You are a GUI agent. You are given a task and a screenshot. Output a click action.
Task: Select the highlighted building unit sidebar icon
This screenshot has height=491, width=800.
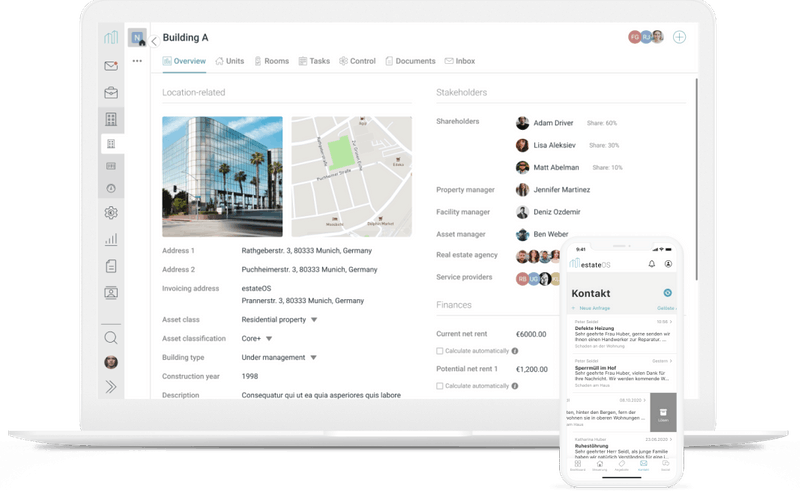tap(111, 144)
